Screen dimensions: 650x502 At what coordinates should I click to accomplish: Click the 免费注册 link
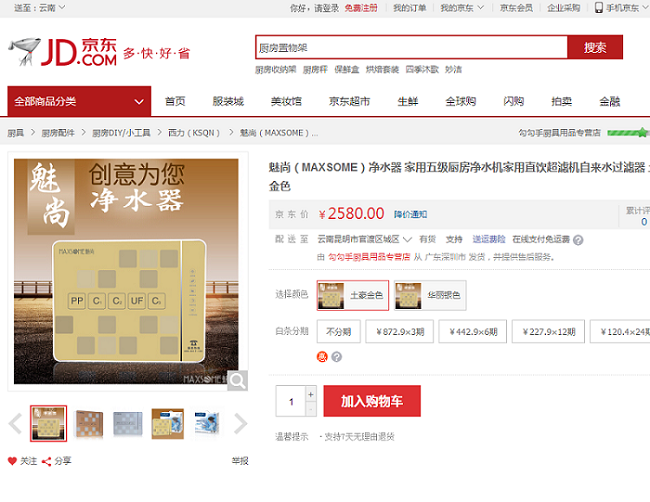pyautogui.click(x=361, y=7)
